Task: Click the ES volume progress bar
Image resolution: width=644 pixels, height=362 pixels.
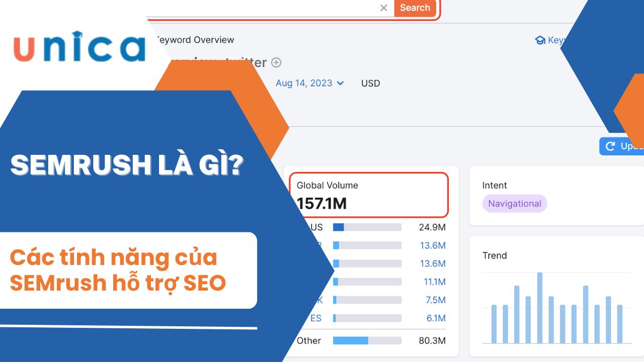Action: pyautogui.click(x=367, y=318)
